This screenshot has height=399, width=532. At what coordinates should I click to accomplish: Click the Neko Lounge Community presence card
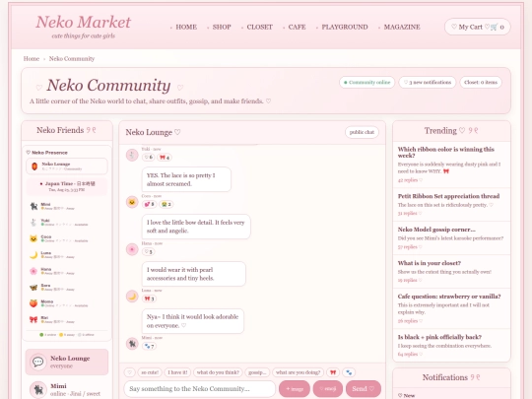click(x=67, y=166)
